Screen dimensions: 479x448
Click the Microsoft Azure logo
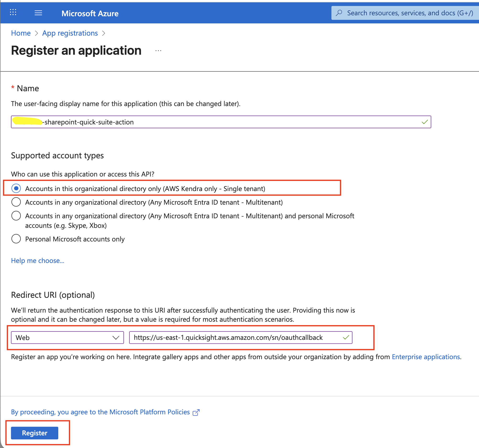[90, 13]
